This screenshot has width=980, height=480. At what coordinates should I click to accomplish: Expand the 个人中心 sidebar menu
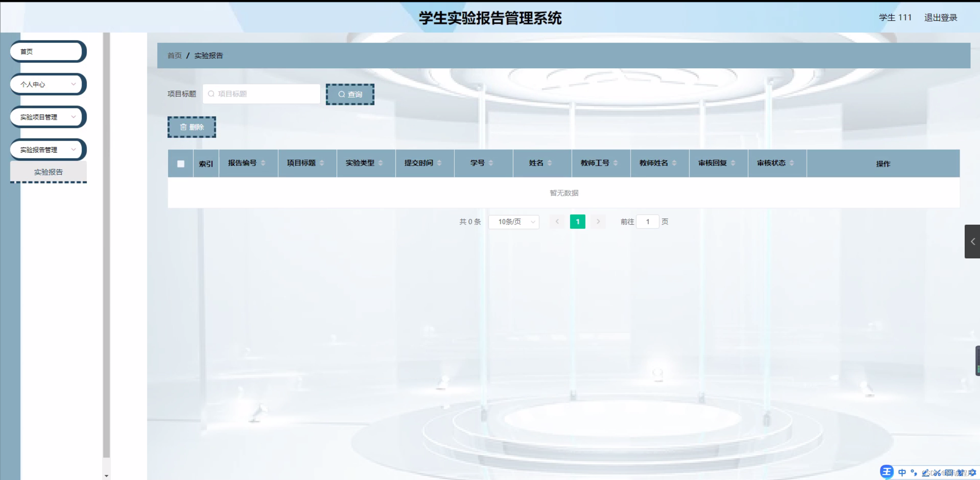47,84
